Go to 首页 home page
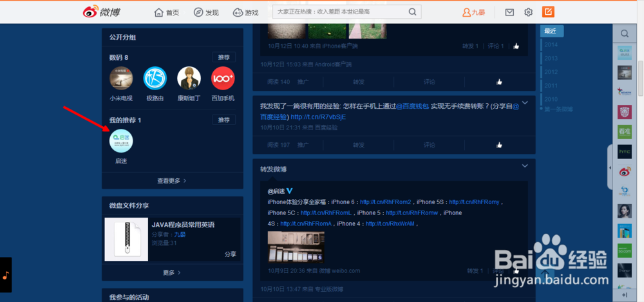 point(167,12)
